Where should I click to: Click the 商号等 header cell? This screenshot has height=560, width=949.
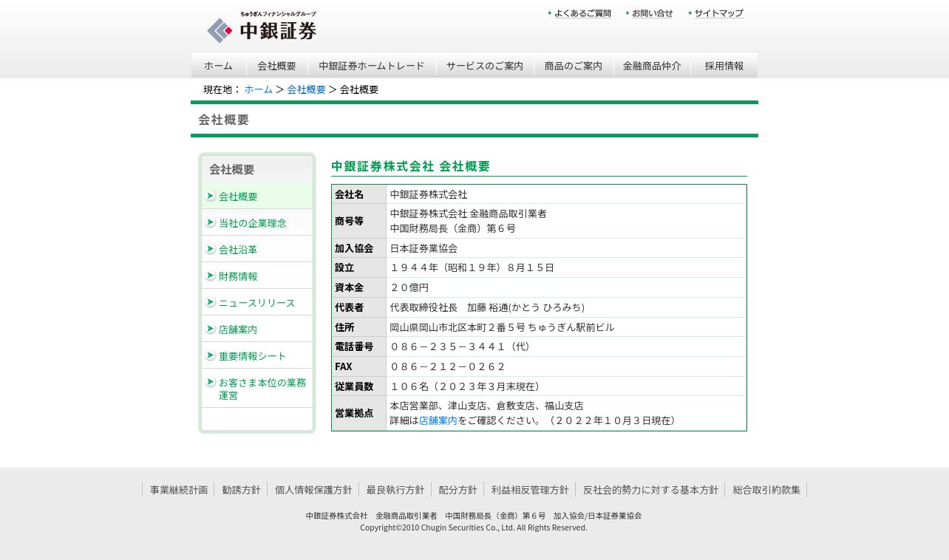(x=359, y=221)
